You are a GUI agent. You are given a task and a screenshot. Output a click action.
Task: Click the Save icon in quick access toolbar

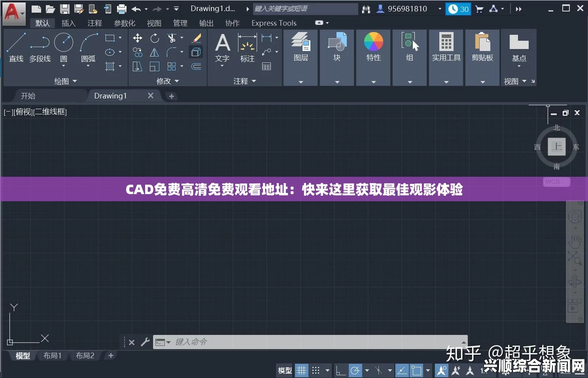65,9
